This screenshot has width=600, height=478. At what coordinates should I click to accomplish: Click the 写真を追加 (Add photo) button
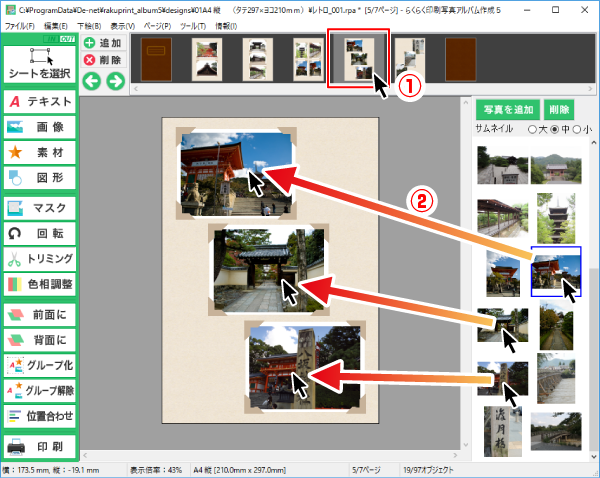pos(507,109)
